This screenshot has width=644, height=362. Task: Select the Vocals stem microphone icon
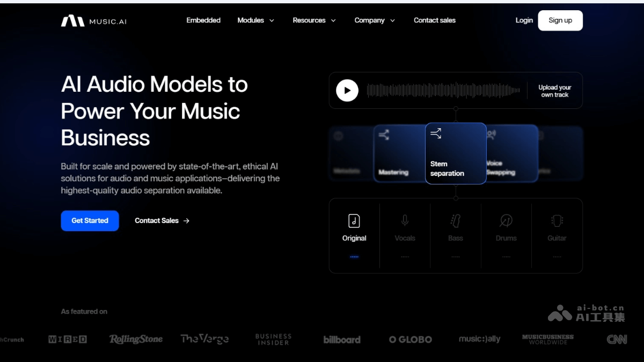405,219
